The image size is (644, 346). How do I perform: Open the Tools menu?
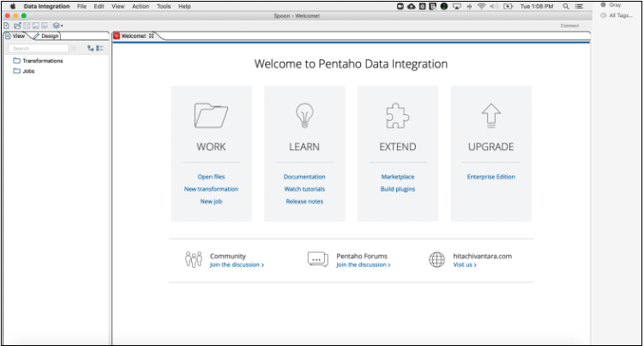164,6
